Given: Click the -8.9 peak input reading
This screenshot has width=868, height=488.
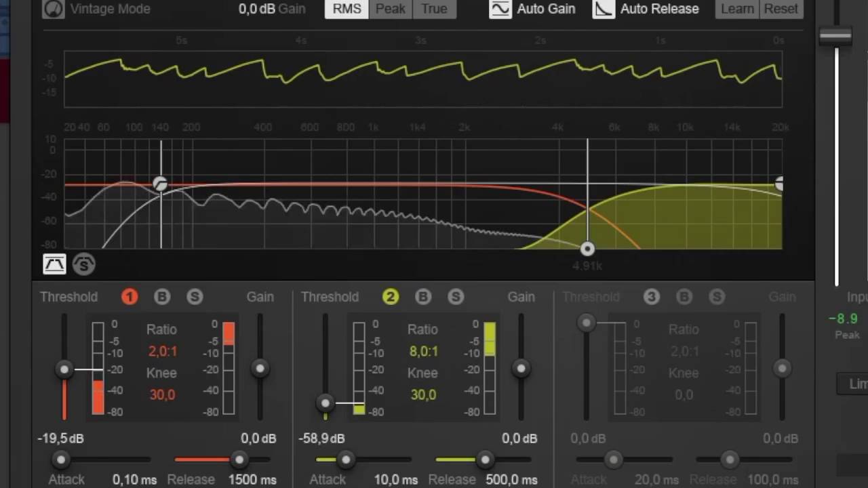Looking at the screenshot, I should pyautogui.click(x=843, y=319).
